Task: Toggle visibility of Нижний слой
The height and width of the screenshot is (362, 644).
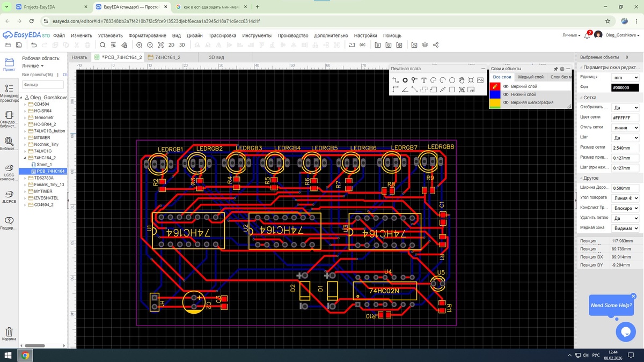Action: tap(506, 94)
